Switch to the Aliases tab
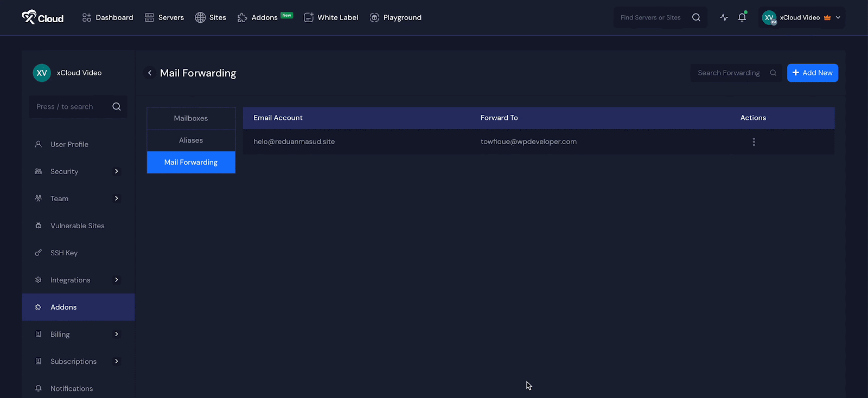868x398 pixels. click(x=191, y=140)
